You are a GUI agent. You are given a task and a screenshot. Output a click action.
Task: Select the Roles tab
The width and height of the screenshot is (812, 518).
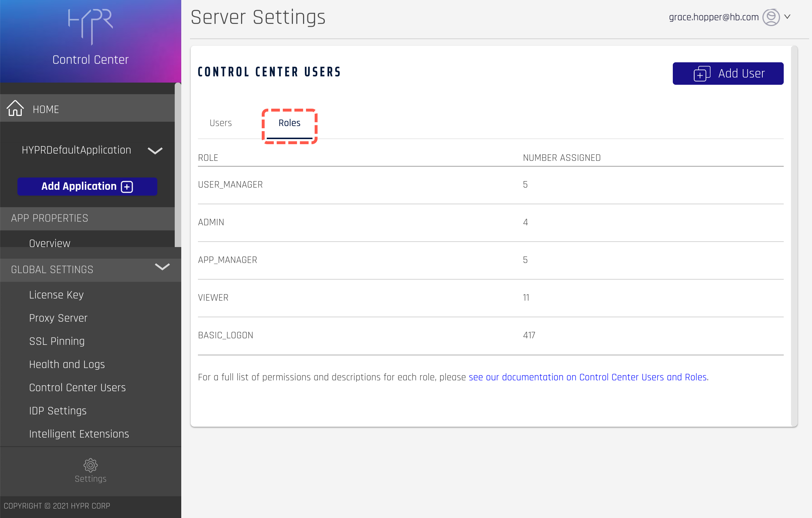pos(289,123)
